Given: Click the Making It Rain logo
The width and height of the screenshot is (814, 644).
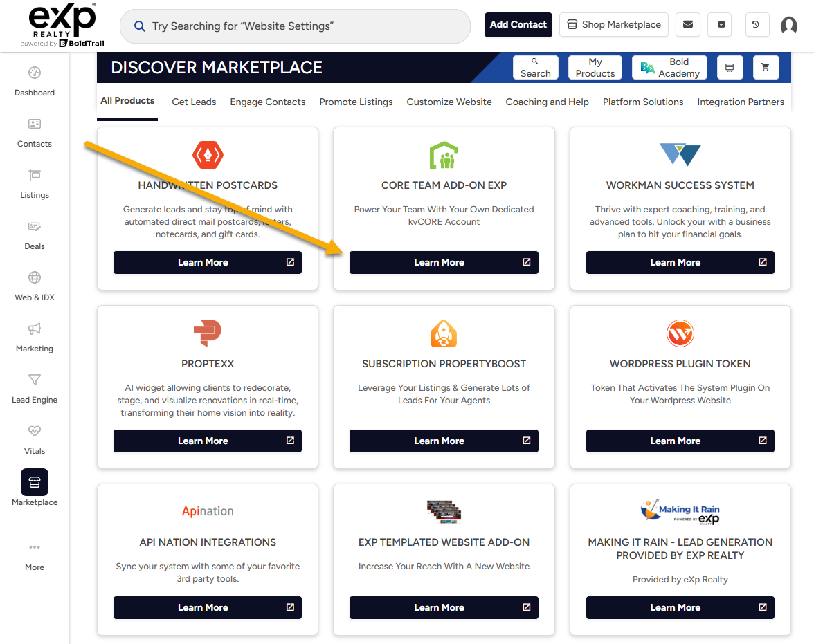Looking at the screenshot, I should point(680,512).
